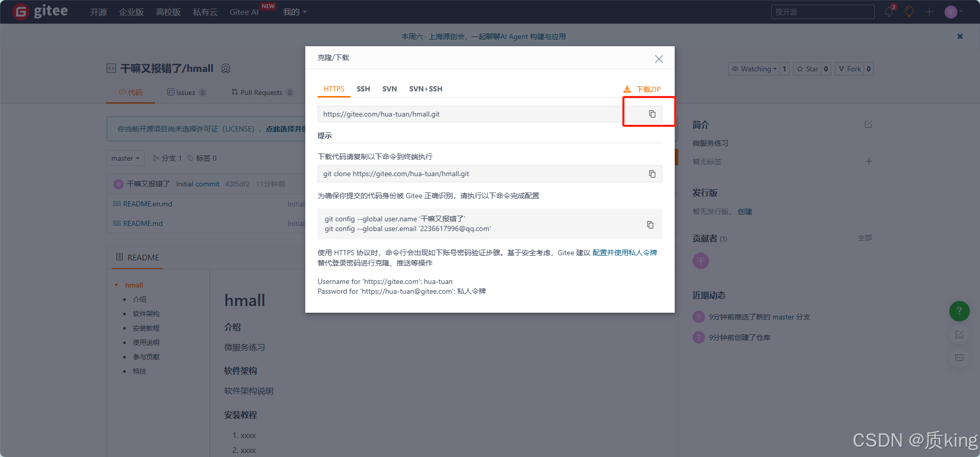Select the HTTPS tab
Image resolution: width=980 pixels, height=457 pixels.
coord(334,89)
